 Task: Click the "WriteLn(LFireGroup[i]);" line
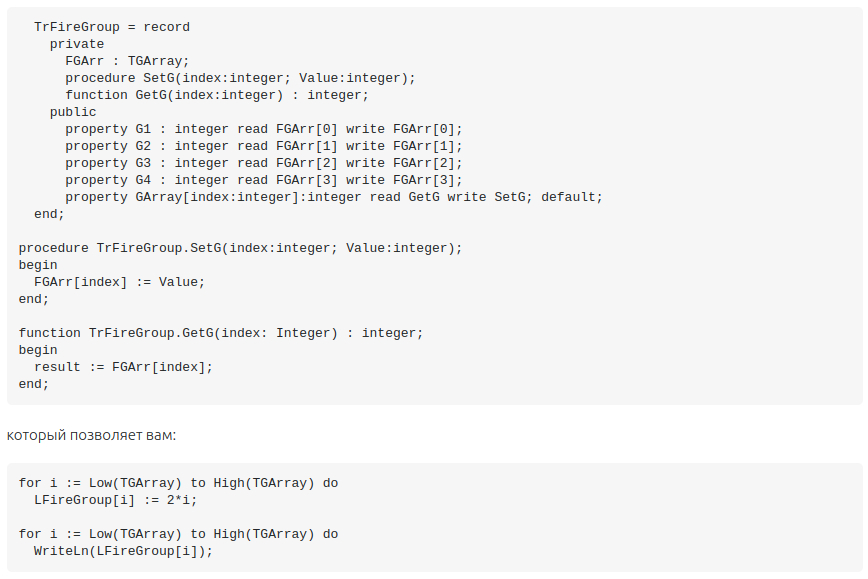click(x=123, y=551)
